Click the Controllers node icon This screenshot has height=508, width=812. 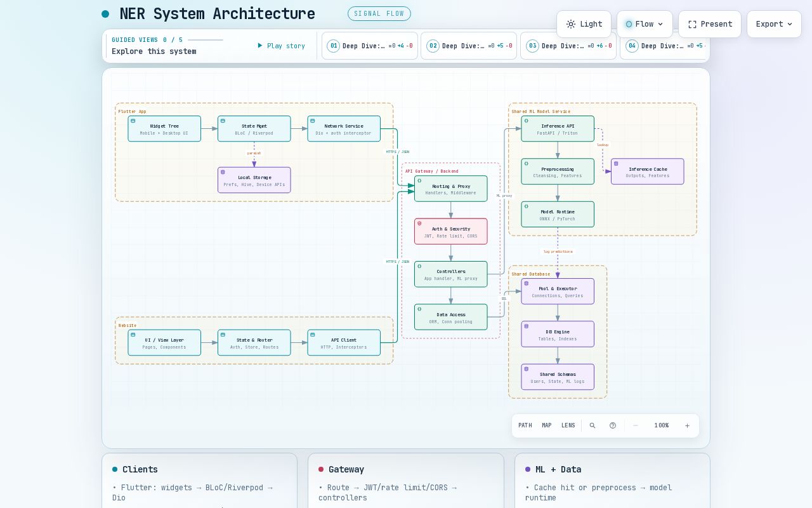[419, 266]
